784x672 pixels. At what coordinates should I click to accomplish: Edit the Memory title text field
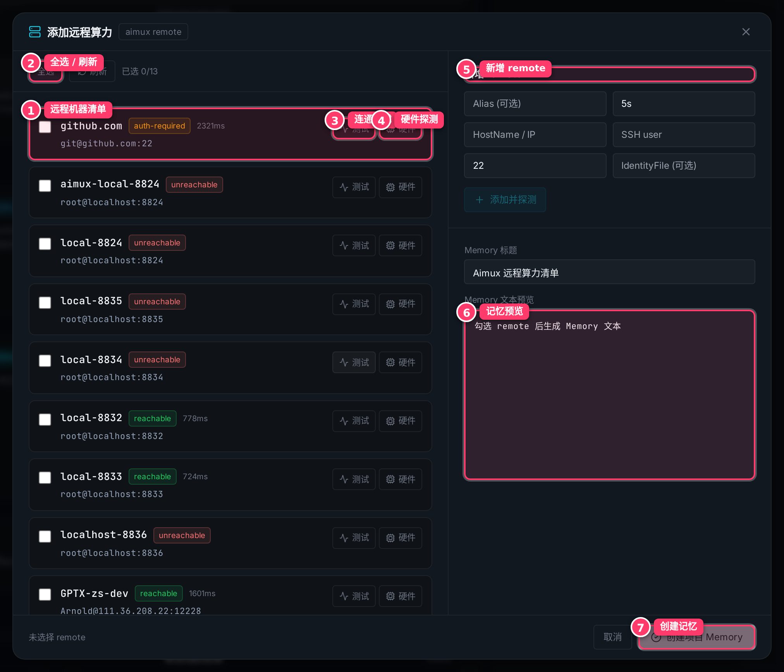coord(610,273)
